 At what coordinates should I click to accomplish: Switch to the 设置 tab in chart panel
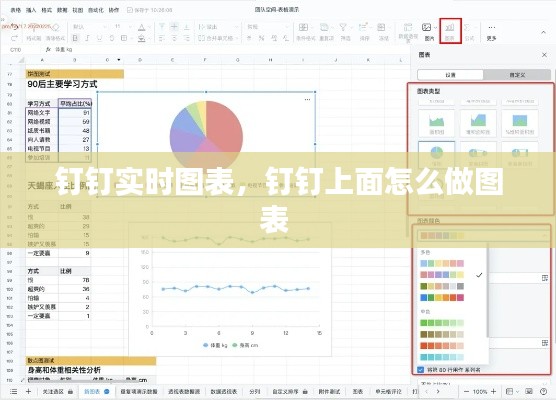450,75
